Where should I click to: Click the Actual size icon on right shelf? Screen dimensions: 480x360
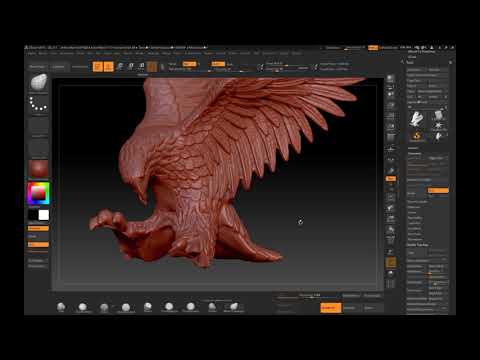click(x=390, y=116)
